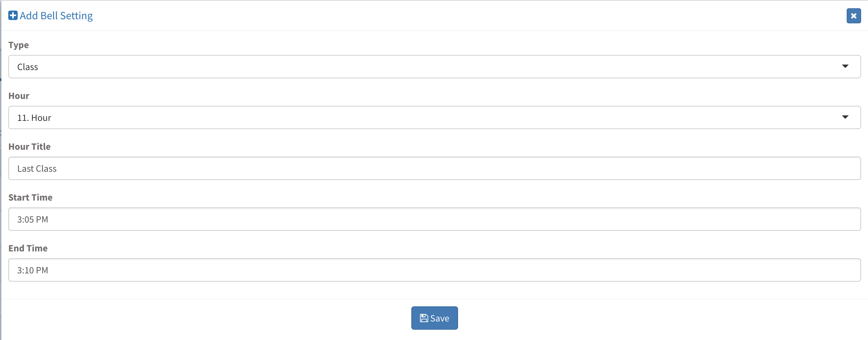
Task: Click the Type field label
Action: point(19,45)
